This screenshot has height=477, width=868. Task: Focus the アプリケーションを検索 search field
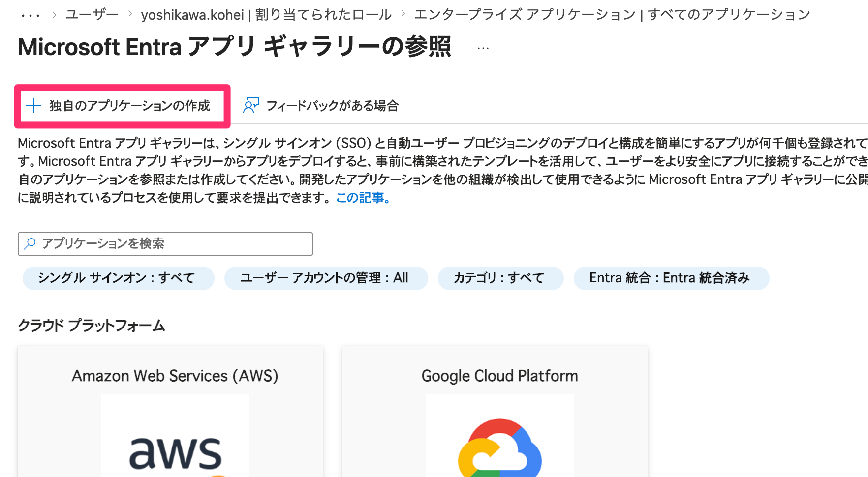(165, 244)
